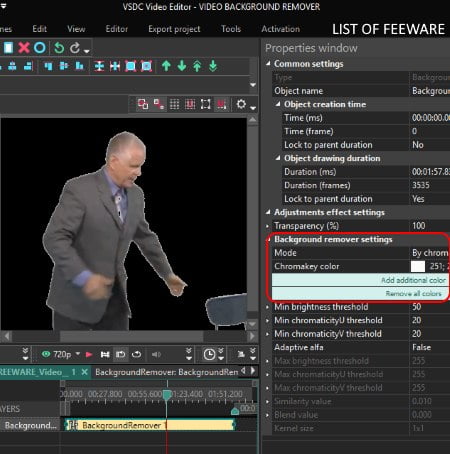Click the timeline playhead marker

pos(167,395)
